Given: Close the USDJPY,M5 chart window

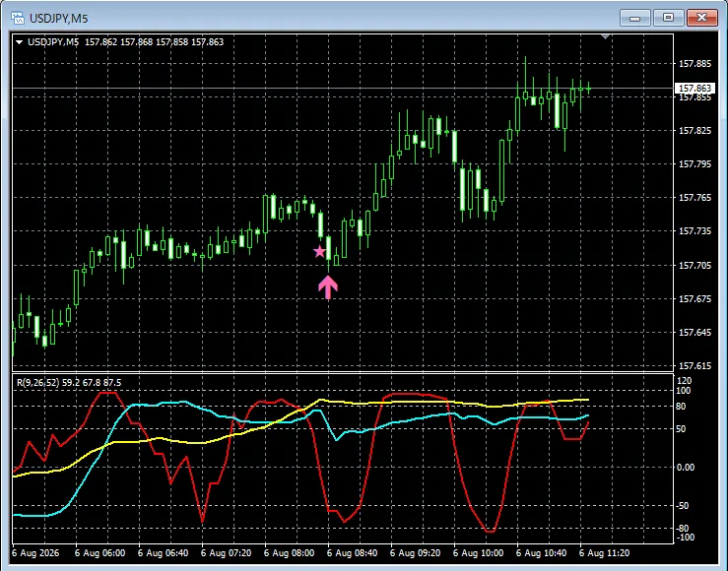Looking at the screenshot, I should (x=701, y=18).
